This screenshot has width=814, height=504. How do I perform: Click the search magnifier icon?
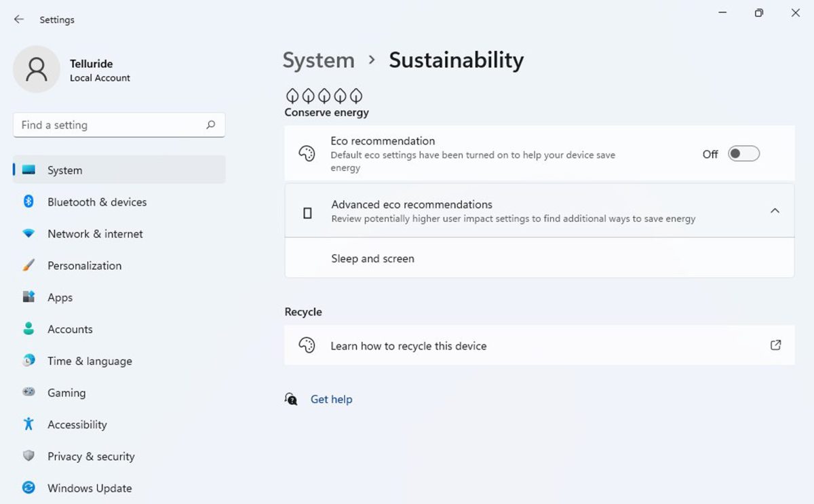coord(210,125)
